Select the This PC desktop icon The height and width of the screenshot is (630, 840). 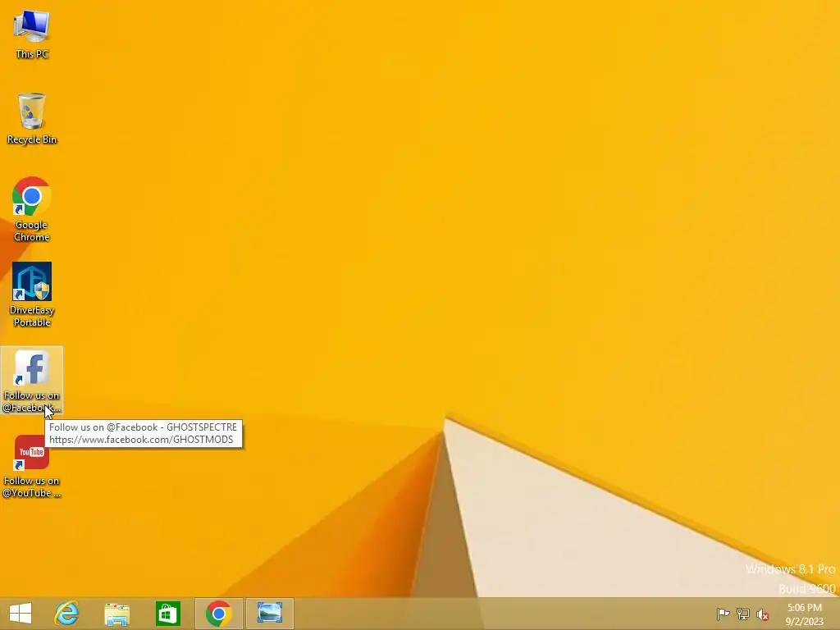(32, 34)
